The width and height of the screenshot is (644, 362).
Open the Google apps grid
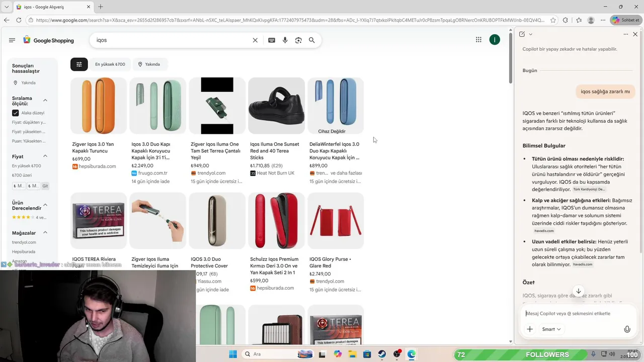[x=478, y=40]
